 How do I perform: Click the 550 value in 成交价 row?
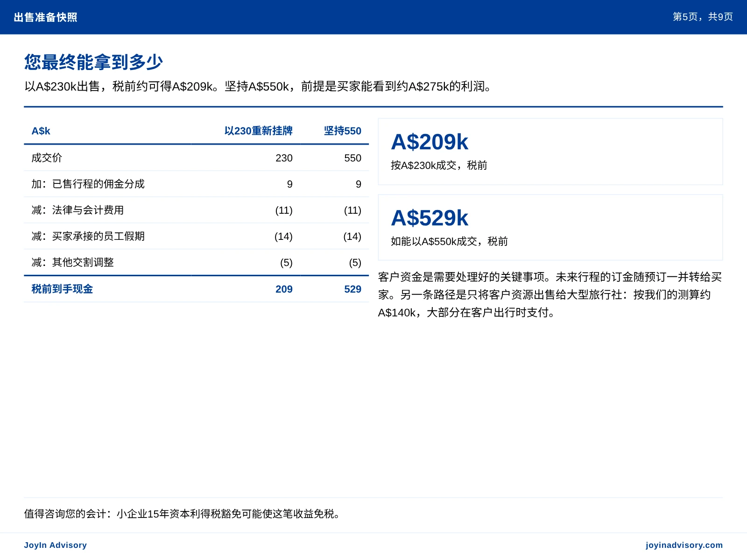(353, 158)
